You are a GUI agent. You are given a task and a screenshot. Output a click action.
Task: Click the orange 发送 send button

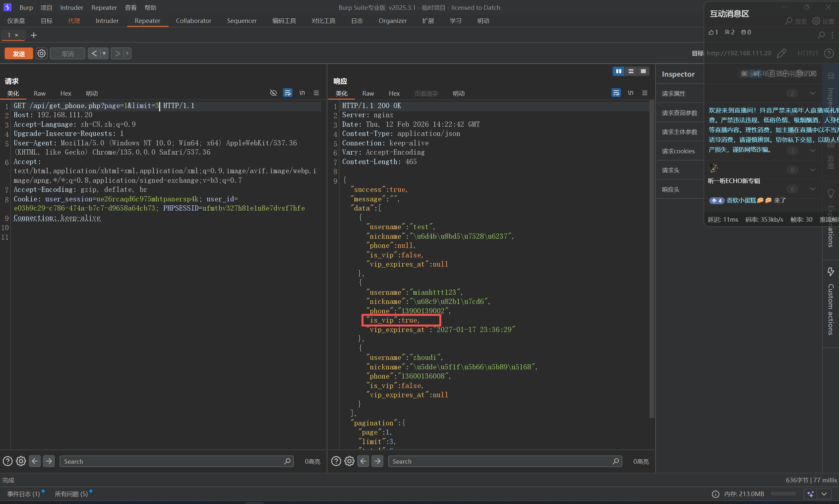[19, 53]
